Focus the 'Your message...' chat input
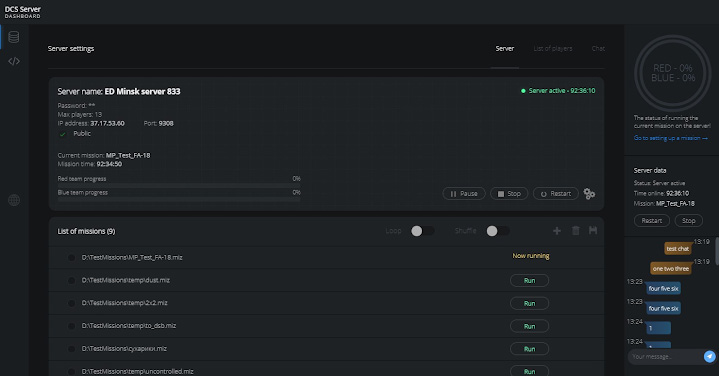This screenshot has width=719, height=376. click(x=665, y=356)
